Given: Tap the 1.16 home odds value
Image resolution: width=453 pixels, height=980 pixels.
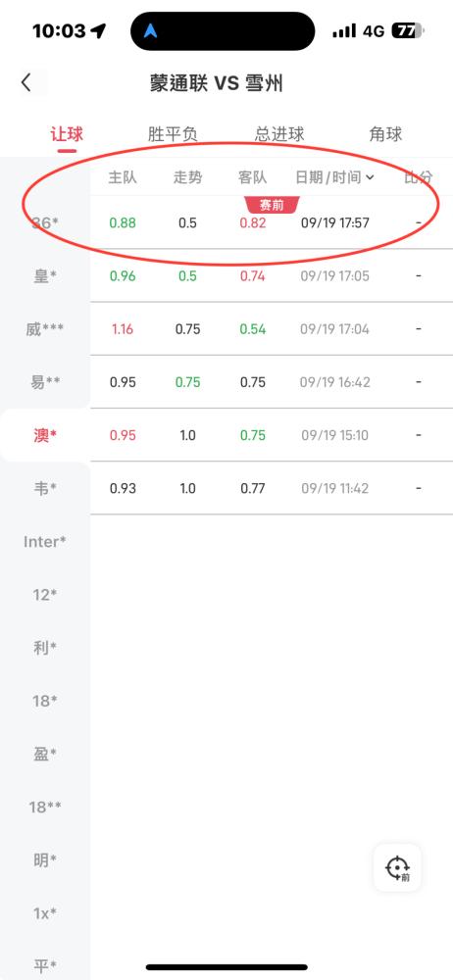Looking at the screenshot, I should (123, 328).
